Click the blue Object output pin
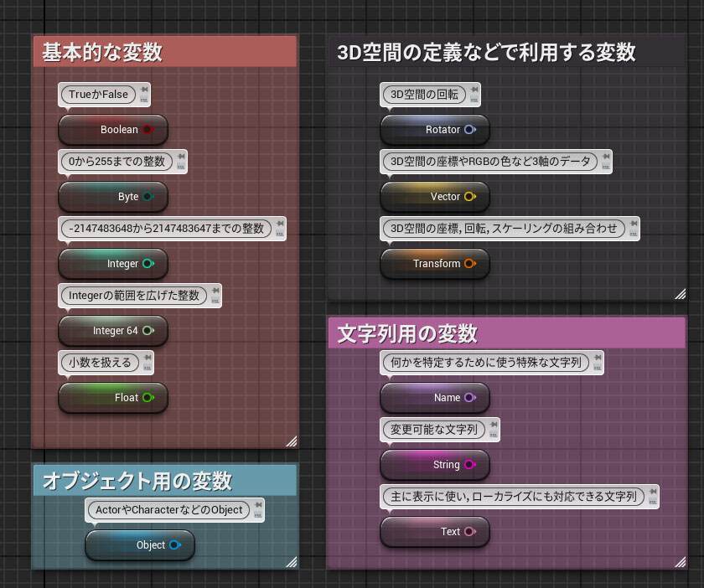The height and width of the screenshot is (588, 704). pyautogui.click(x=174, y=545)
